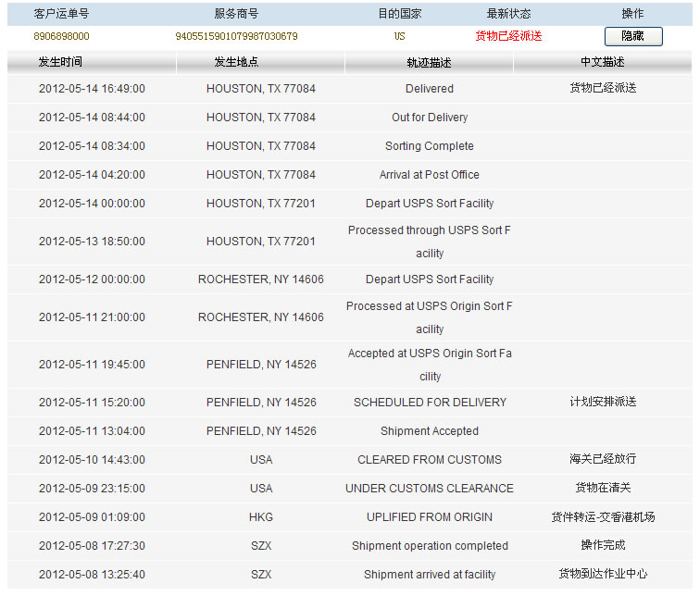This screenshot has width=700, height=596.
Task: Select timestamp 2012-05-10 14:43:00
Action: (92, 459)
